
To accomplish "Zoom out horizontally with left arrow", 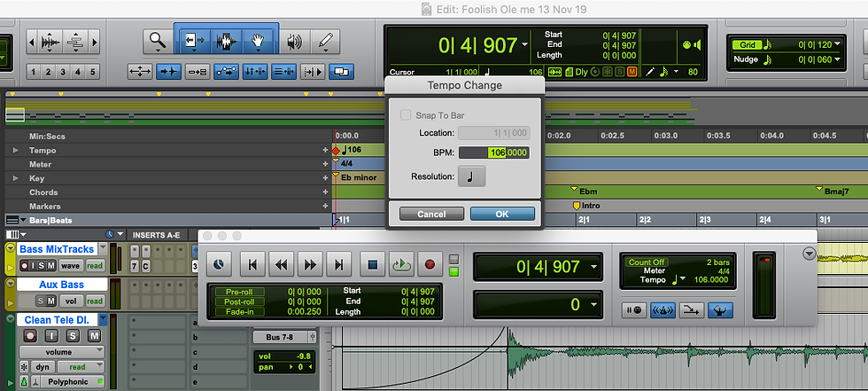I will click(32, 42).
